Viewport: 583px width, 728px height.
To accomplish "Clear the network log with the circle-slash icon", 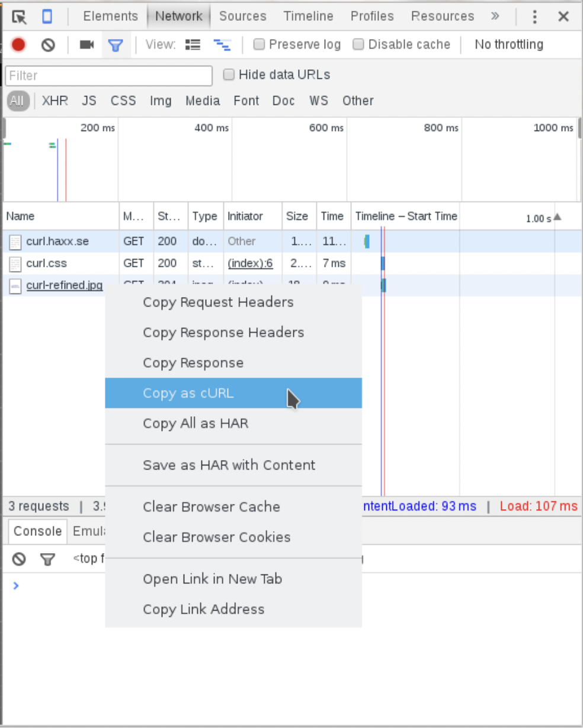I will click(x=48, y=44).
